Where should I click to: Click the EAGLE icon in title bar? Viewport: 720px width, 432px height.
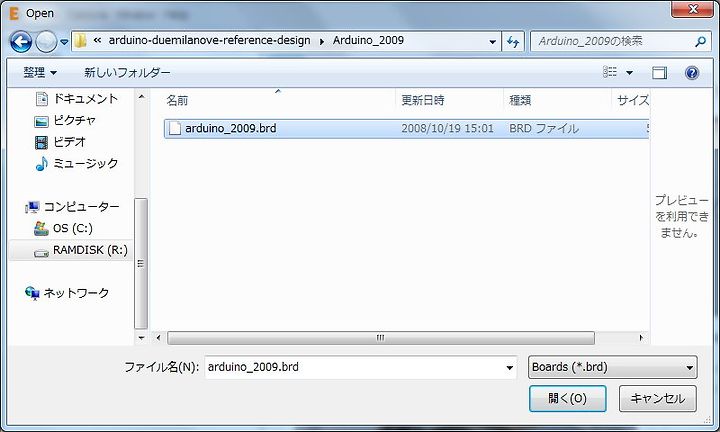(14, 13)
